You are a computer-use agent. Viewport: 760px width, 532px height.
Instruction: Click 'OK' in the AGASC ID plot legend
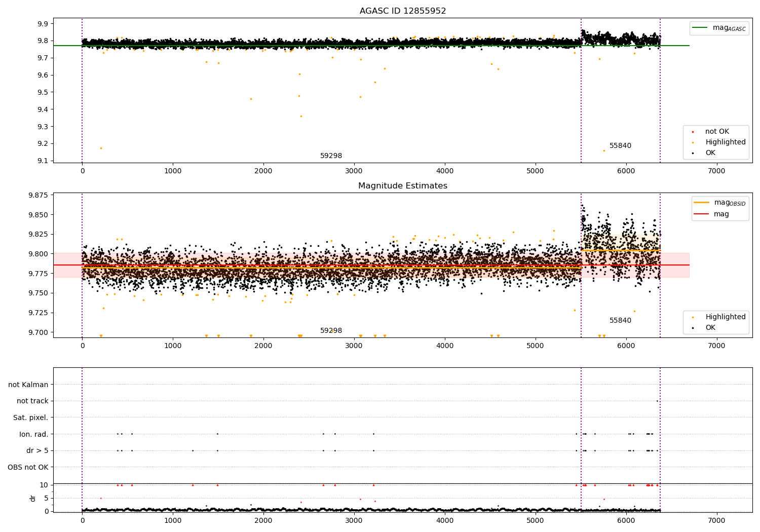coord(710,153)
